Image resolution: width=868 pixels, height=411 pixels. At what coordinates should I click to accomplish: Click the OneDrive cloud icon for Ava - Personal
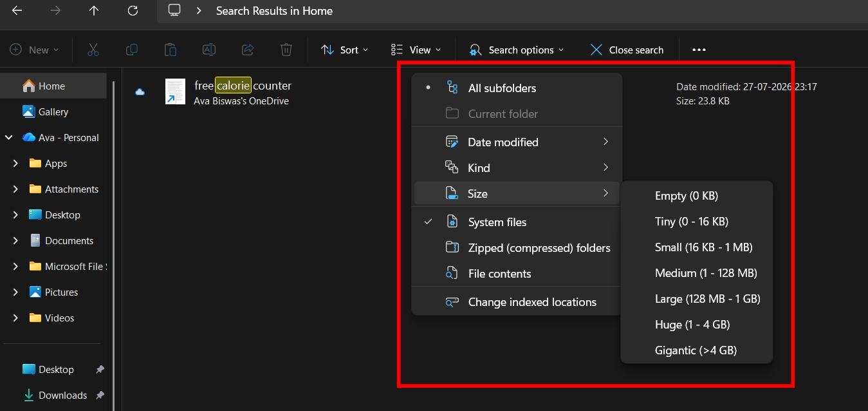click(29, 137)
